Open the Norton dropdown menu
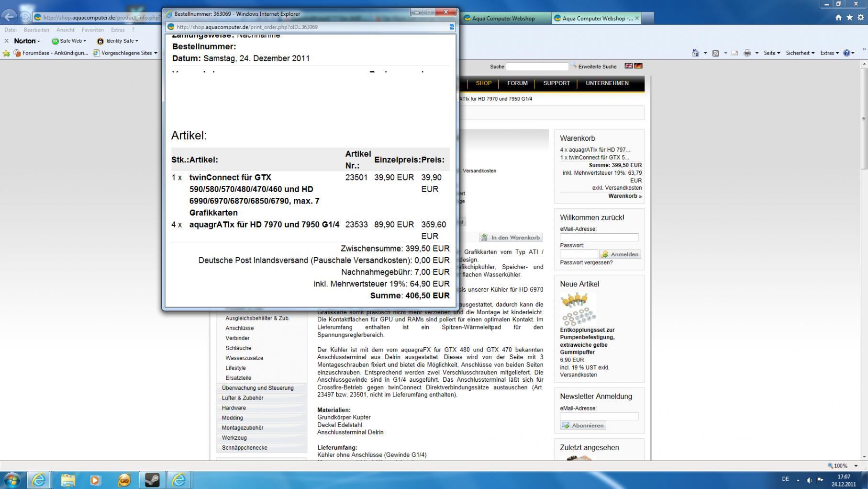 (27, 41)
